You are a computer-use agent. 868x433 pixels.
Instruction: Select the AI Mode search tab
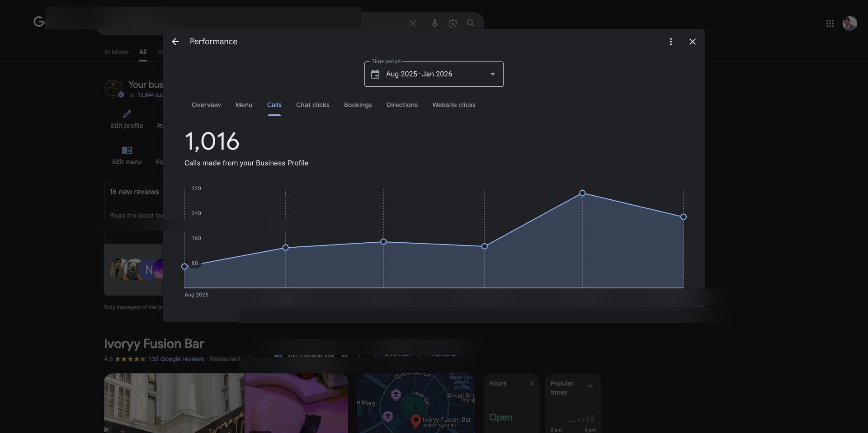(x=116, y=52)
